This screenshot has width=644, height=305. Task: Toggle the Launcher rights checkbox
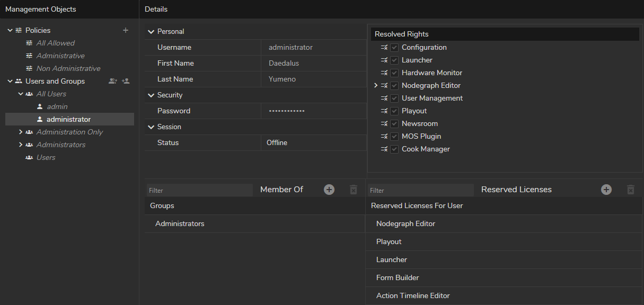coord(394,60)
